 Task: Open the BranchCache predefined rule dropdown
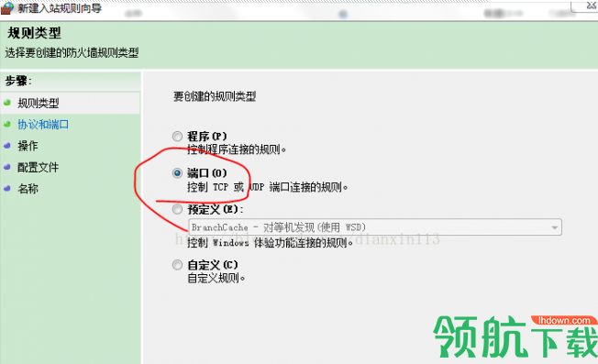pos(375,227)
